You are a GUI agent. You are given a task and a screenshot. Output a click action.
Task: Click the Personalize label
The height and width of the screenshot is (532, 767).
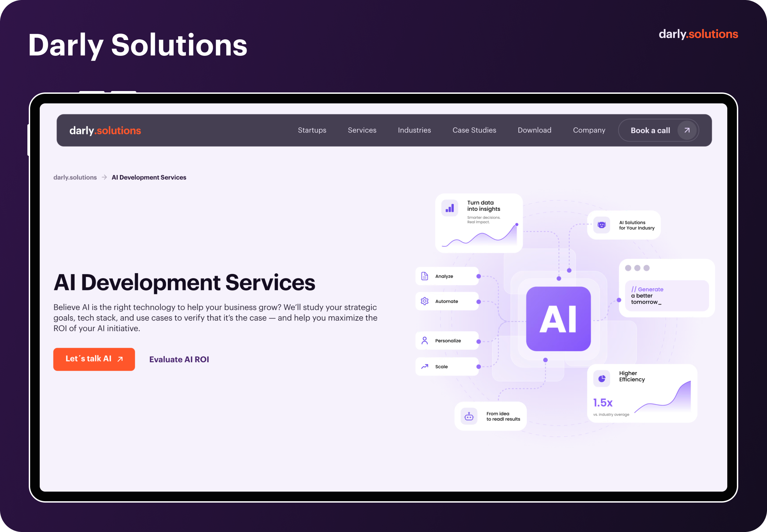point(448,341)
